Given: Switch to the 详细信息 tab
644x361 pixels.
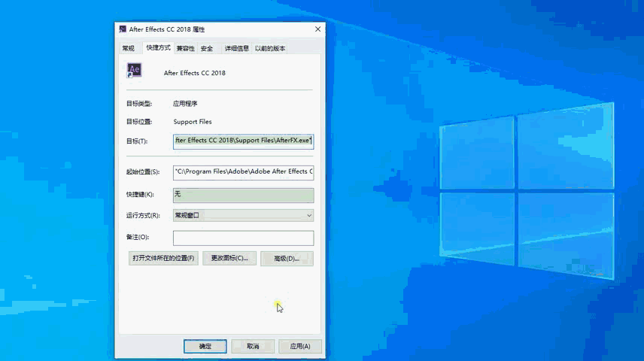Looking at the screenshot, I should (x=236, y=48).
